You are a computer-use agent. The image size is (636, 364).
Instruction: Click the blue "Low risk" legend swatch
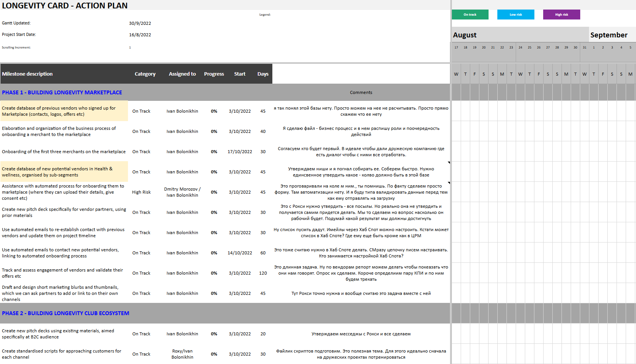pyautogui.click(x=516, y=15)
